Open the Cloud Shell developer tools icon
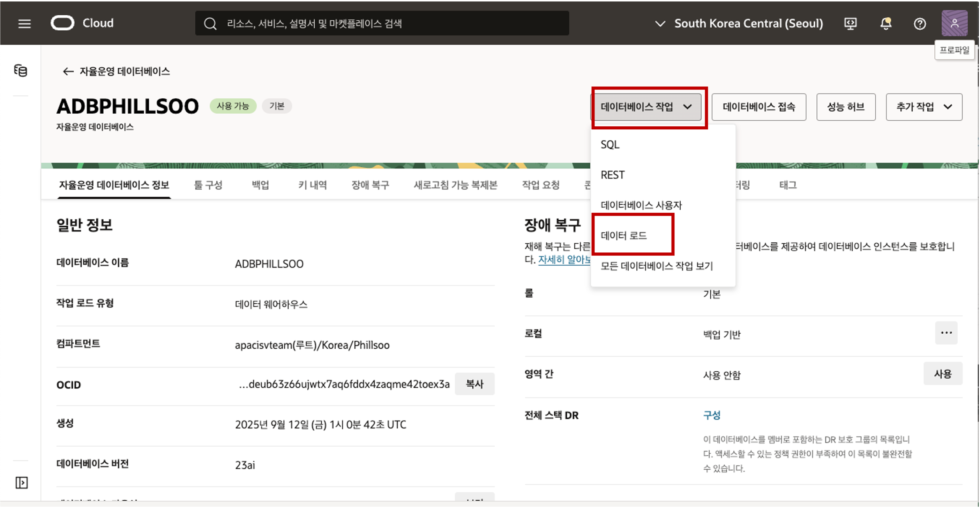 click(850, 24)
